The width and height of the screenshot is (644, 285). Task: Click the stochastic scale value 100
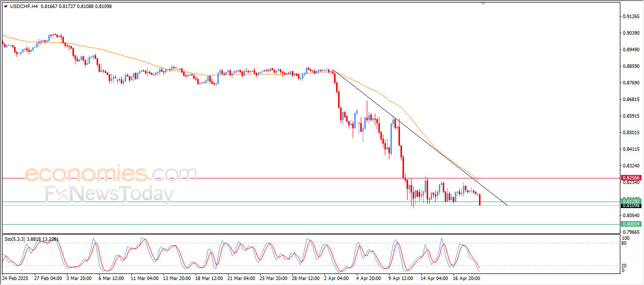pyautogui.click(x=625, y=238)
